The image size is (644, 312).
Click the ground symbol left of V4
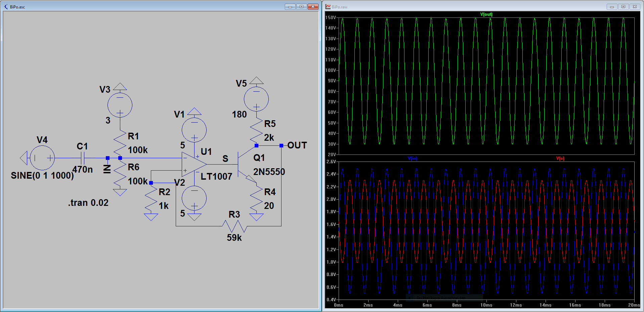[x=24, y=158]
